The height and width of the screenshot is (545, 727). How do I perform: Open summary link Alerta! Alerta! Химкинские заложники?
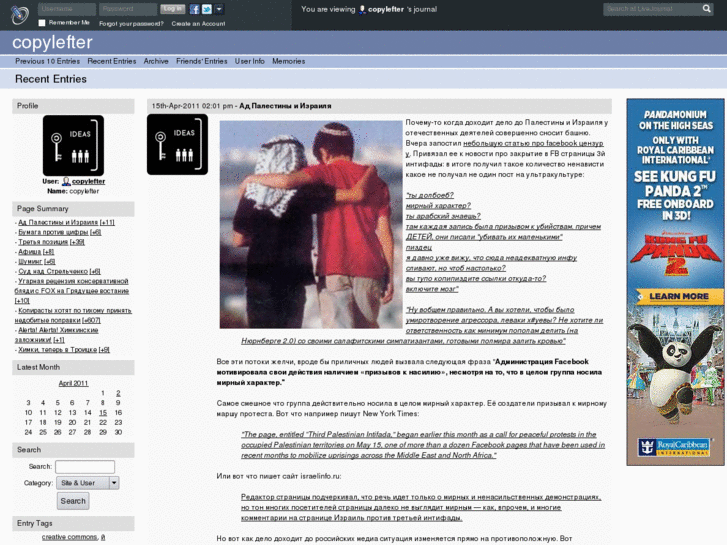[56, 335]
